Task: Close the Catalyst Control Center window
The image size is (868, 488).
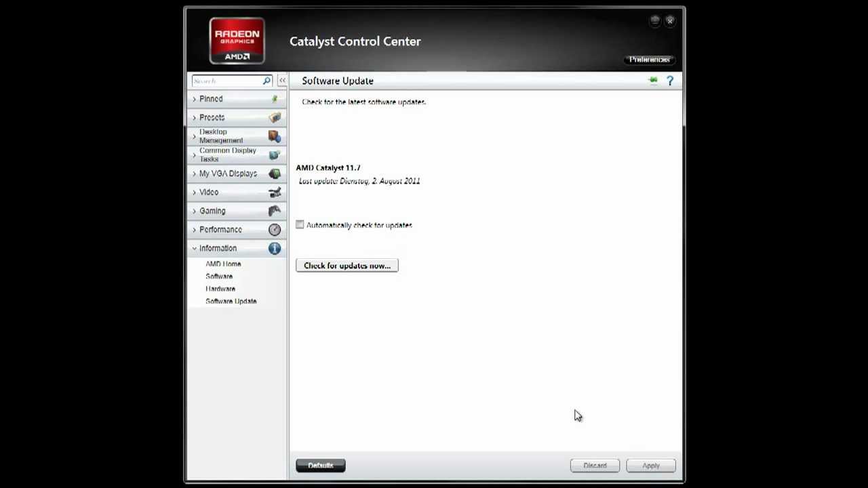Action: [670, 21]
